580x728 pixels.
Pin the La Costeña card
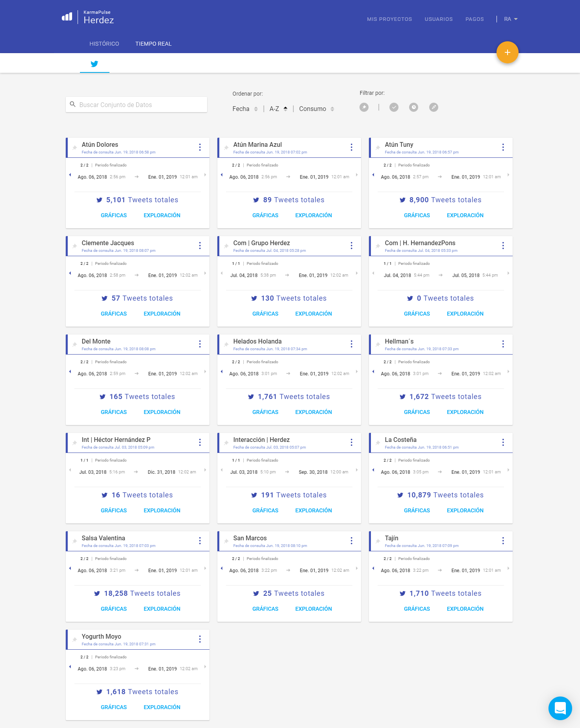pyautogui.click(x=378, y=443)
